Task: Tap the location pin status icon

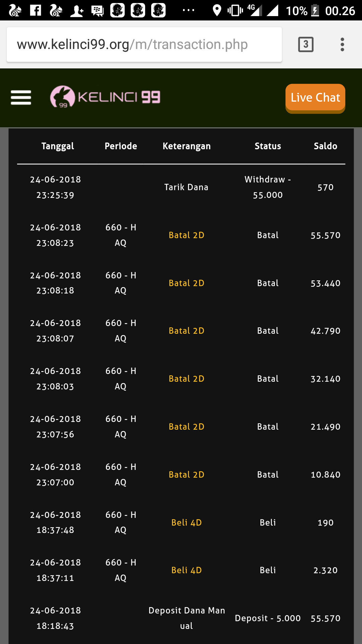Action: tap(217, 10)
